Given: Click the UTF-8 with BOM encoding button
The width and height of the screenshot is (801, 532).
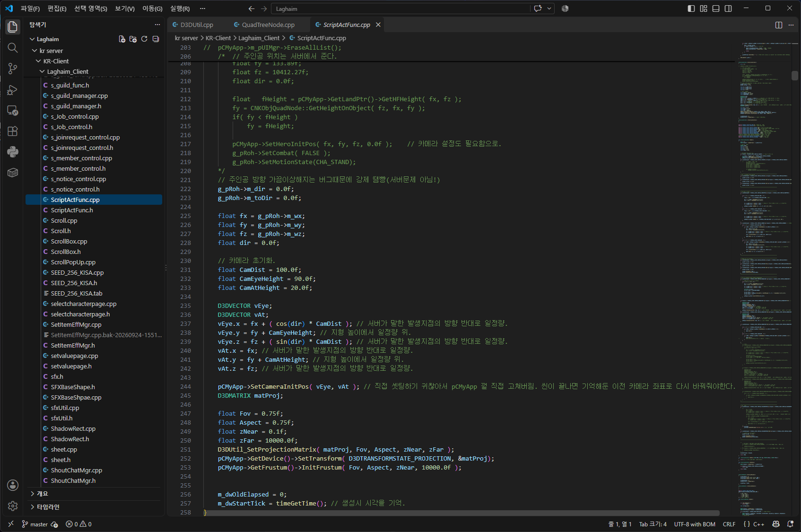Looking at the screenshot, I should point(694,524).
